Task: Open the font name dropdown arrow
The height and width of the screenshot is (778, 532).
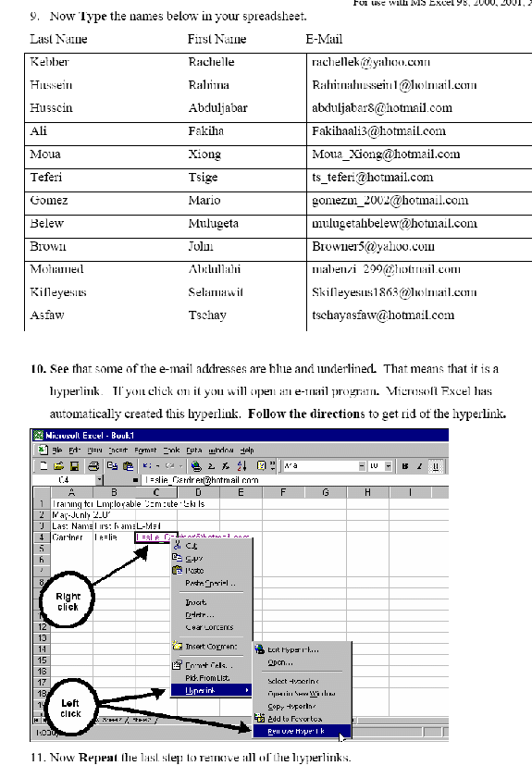Action: click(362, 466)
